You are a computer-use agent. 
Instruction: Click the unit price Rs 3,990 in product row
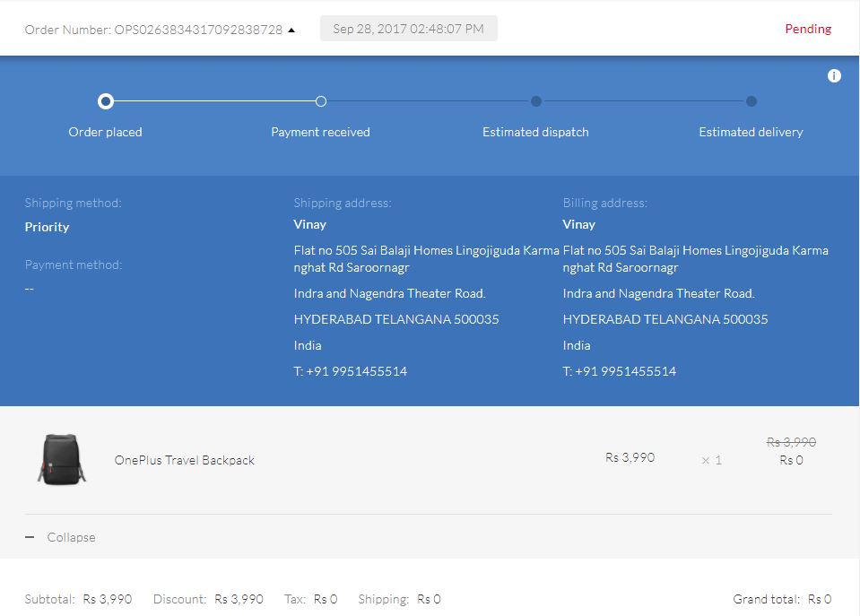(630, 457)
